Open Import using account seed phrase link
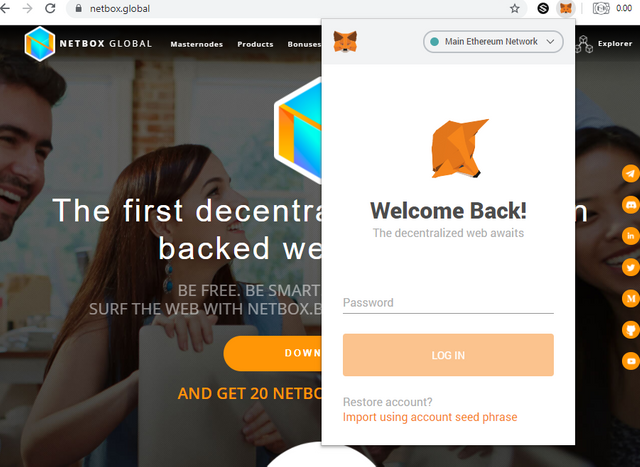This screenshot has width=640, height=467. (x=430, y=417)
